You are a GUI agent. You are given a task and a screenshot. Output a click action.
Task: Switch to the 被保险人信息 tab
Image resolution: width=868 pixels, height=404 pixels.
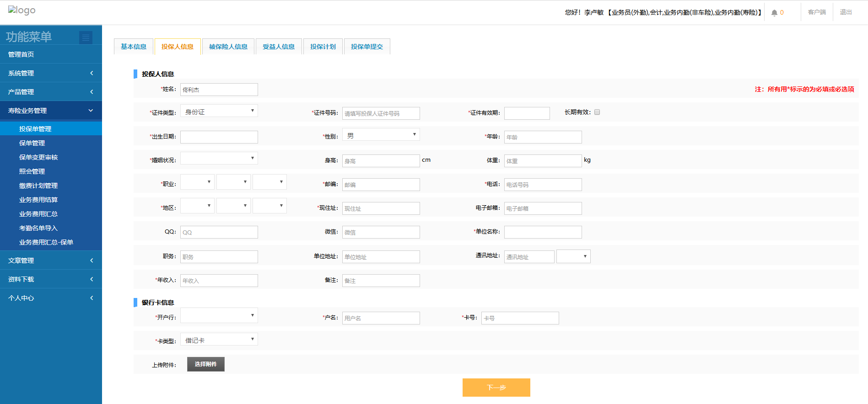click(x=228, y=47)
